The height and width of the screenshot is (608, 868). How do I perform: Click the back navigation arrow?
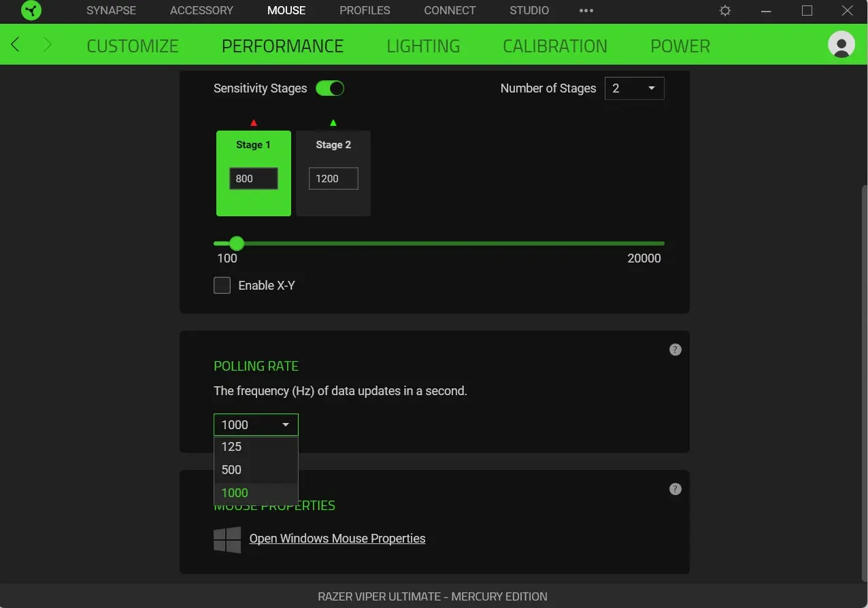click(16, 45)
